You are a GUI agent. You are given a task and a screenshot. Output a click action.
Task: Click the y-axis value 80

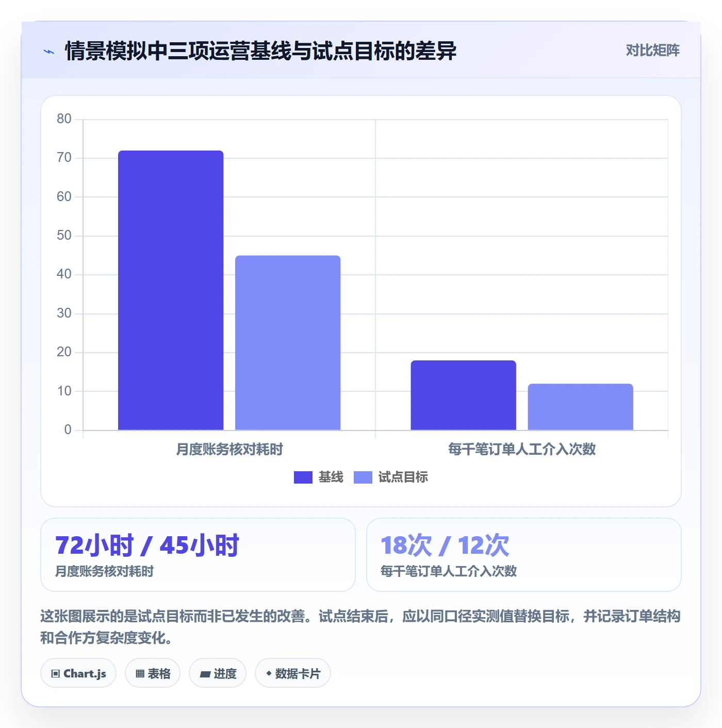64,119
